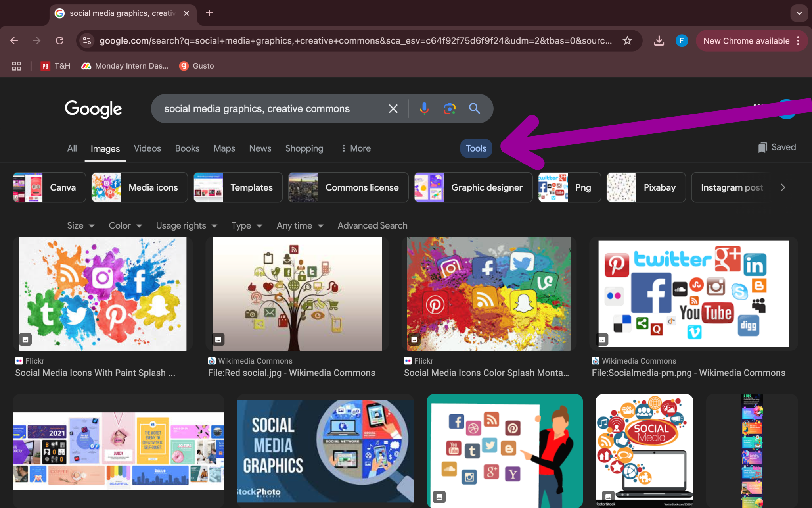812x508 pixels.
Task: Start voice search with microphone icon
Action: coord(424,109)
